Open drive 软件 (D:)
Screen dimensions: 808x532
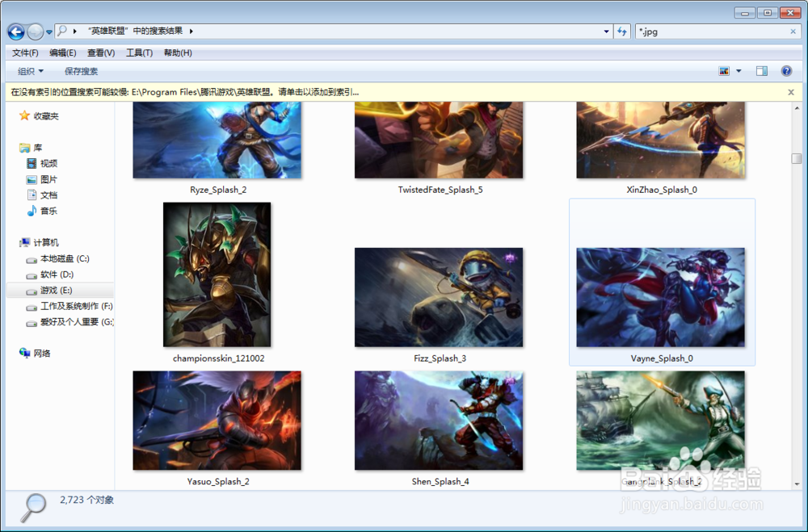coord(50,274)
